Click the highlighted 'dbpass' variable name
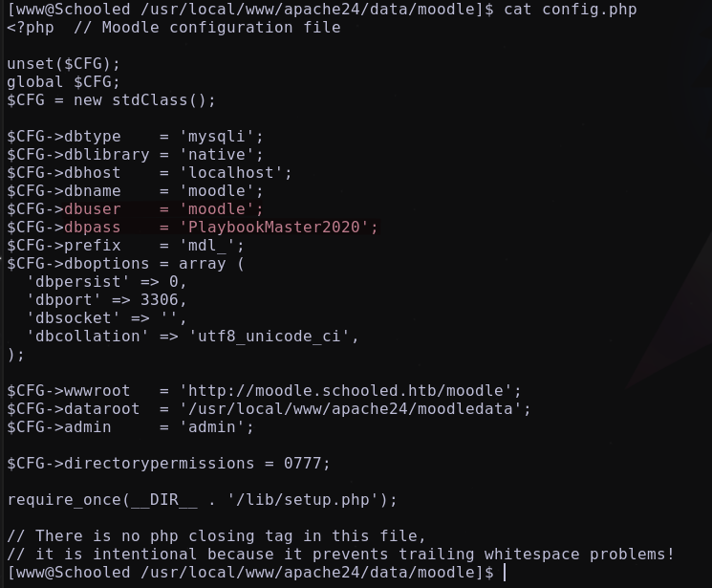 pos(92,228)
